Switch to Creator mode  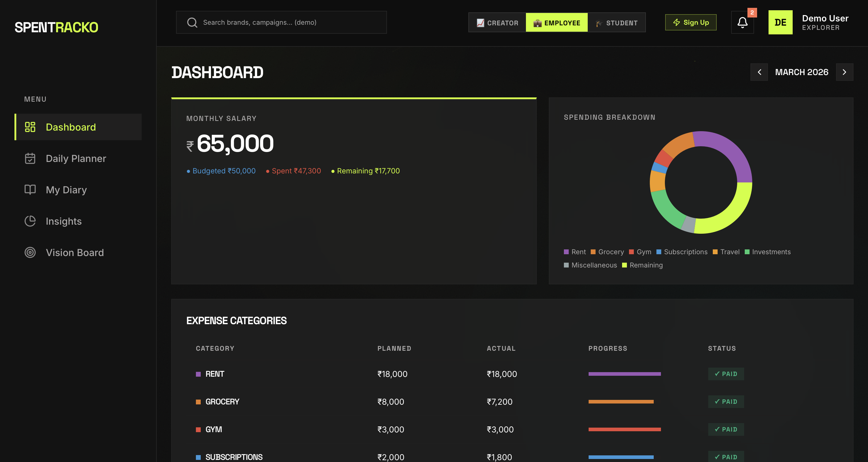click(497, 23)
